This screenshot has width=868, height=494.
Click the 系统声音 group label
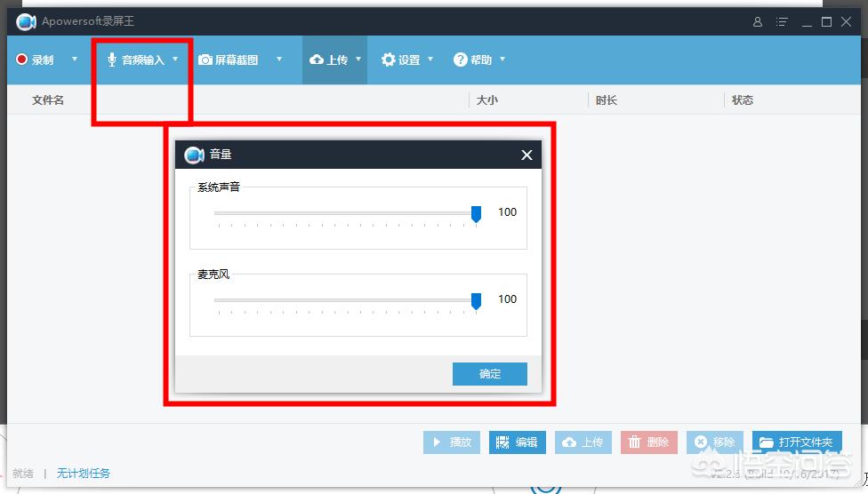(x=219, y=187)
